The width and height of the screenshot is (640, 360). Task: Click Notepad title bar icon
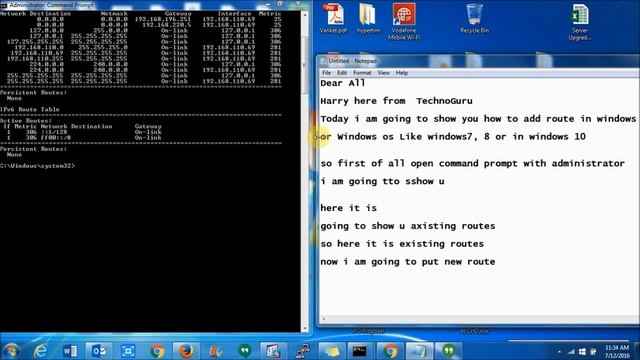(x=324, y=61)
